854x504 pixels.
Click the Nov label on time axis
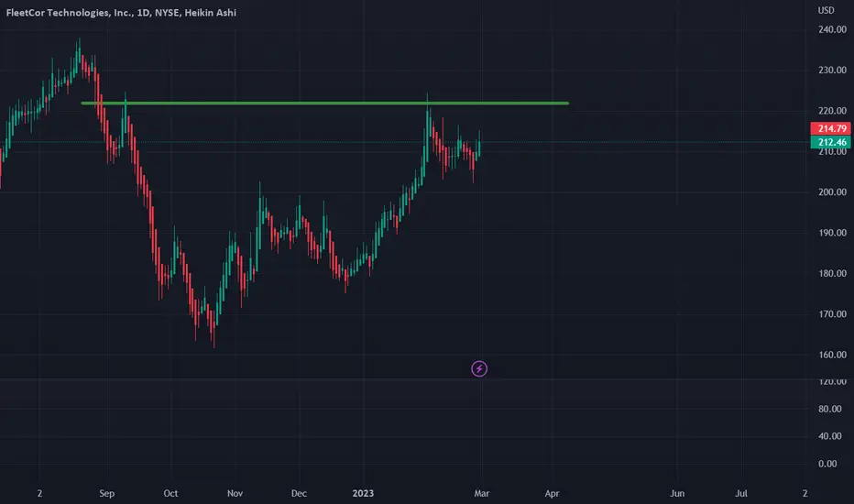pos(235,493)
